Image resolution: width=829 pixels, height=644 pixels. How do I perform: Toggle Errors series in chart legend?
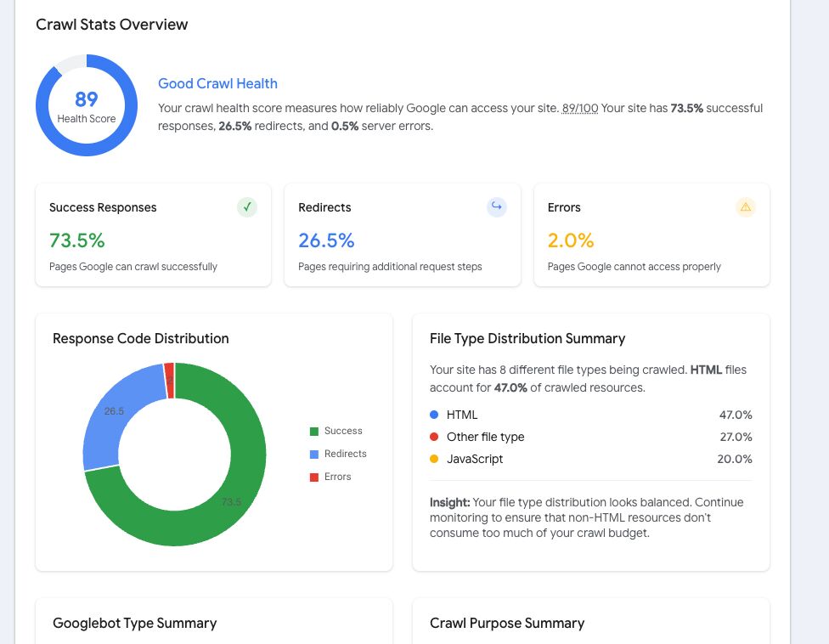(330, 477)
